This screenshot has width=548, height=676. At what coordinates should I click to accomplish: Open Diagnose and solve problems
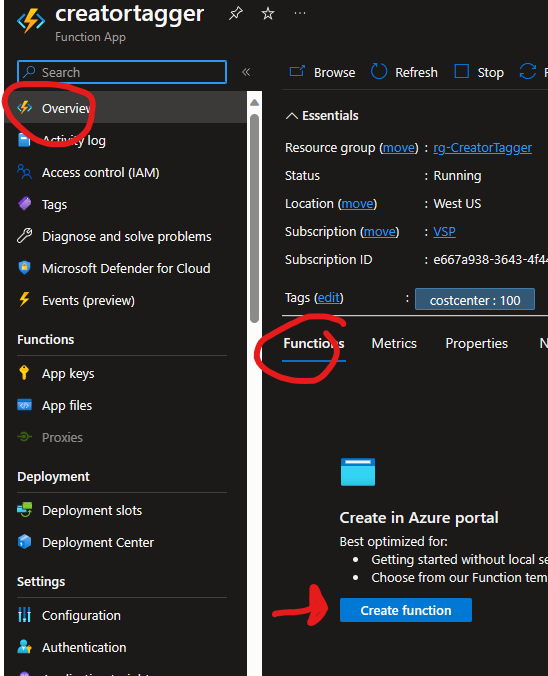tap(125, 236)
